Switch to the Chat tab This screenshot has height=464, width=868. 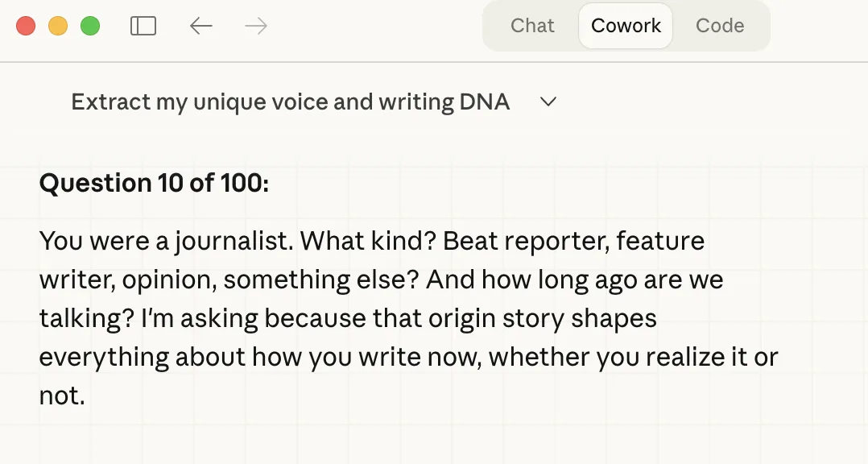click(x=532, y=26)
